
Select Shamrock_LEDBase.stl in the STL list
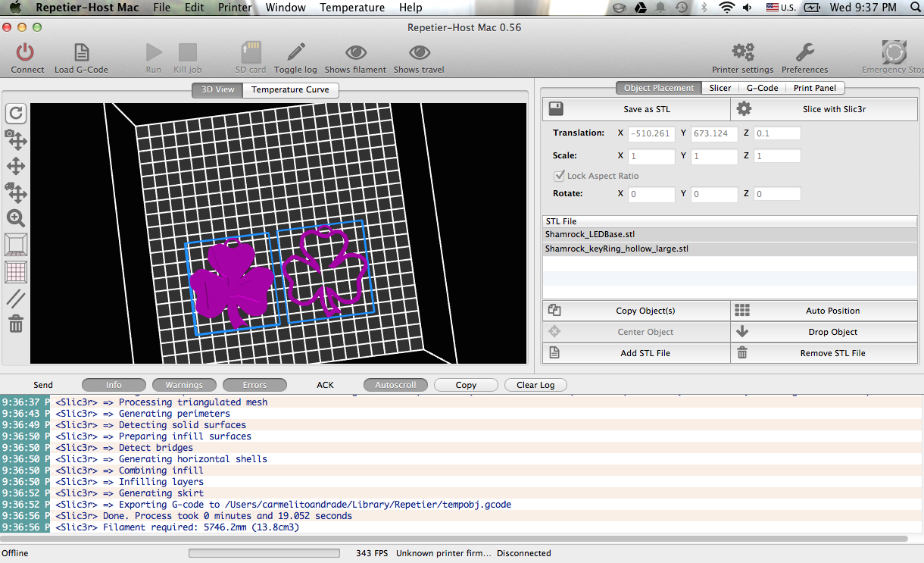tap(730, 234)
